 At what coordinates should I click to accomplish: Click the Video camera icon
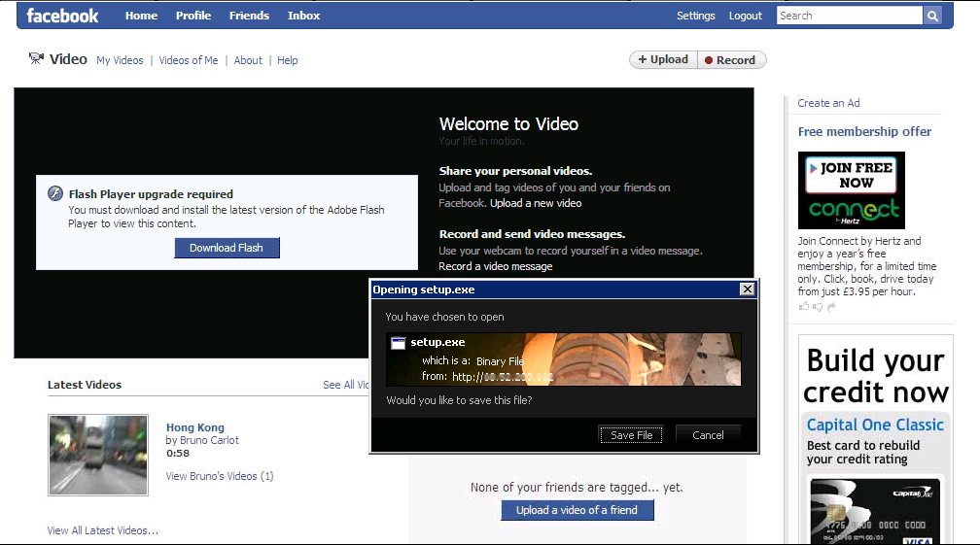[x=36, y=58]
